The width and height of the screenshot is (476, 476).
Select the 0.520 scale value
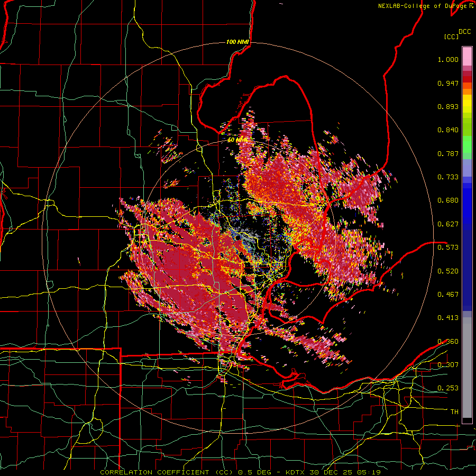coord(448,271)
